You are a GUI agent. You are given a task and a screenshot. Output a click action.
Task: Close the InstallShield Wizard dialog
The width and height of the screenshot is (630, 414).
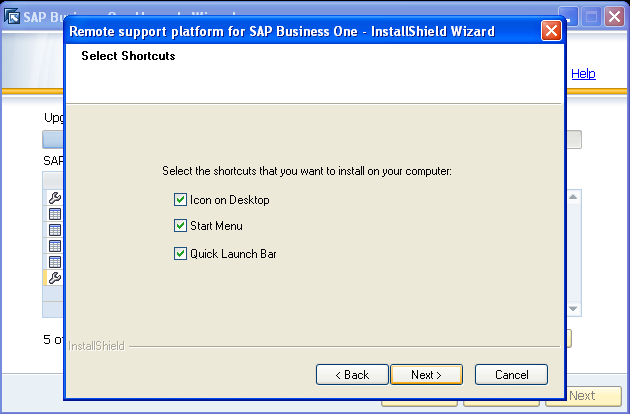[551, 31]
